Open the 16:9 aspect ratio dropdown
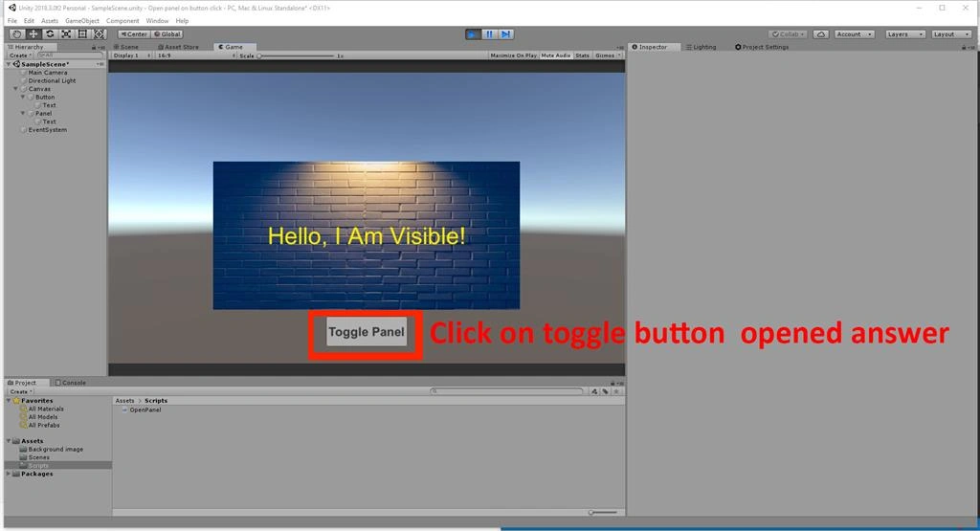The height and width of the screenshot is (531, 980). click(196, 55)
